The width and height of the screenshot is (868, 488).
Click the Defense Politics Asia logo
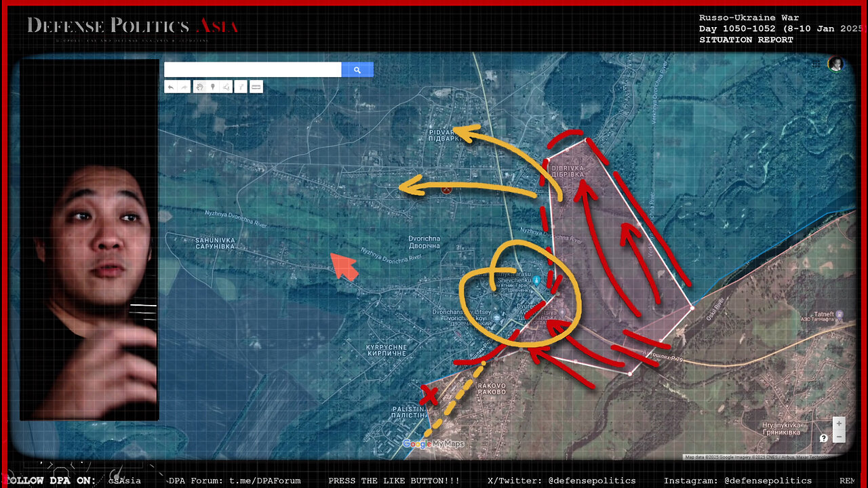[132, 27]
